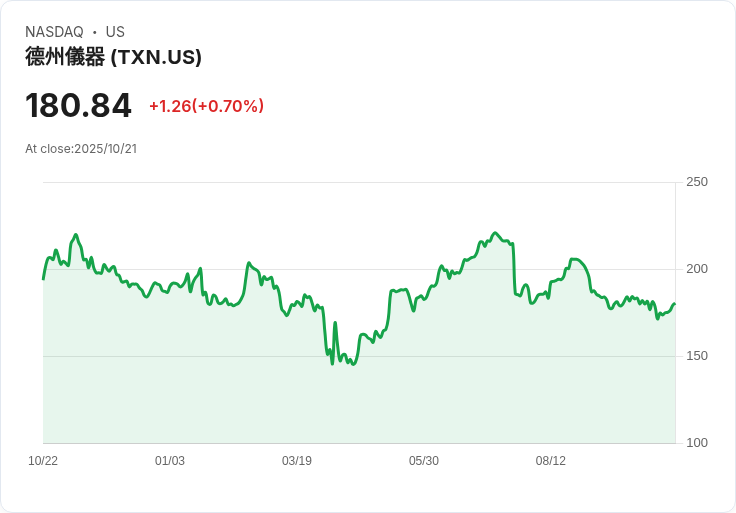Click the 250 y-axis label
Screen dimensions: 736x513
coord(697,182)
